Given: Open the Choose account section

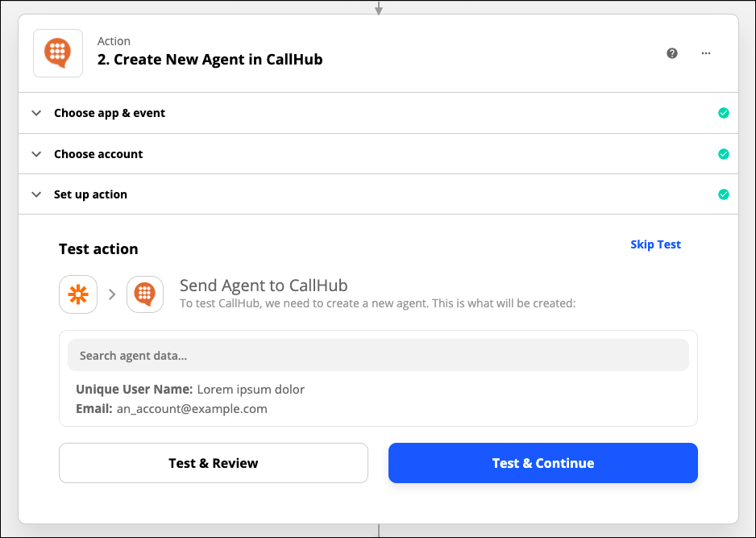Looking at the screenshot, I should click(378, 154).
